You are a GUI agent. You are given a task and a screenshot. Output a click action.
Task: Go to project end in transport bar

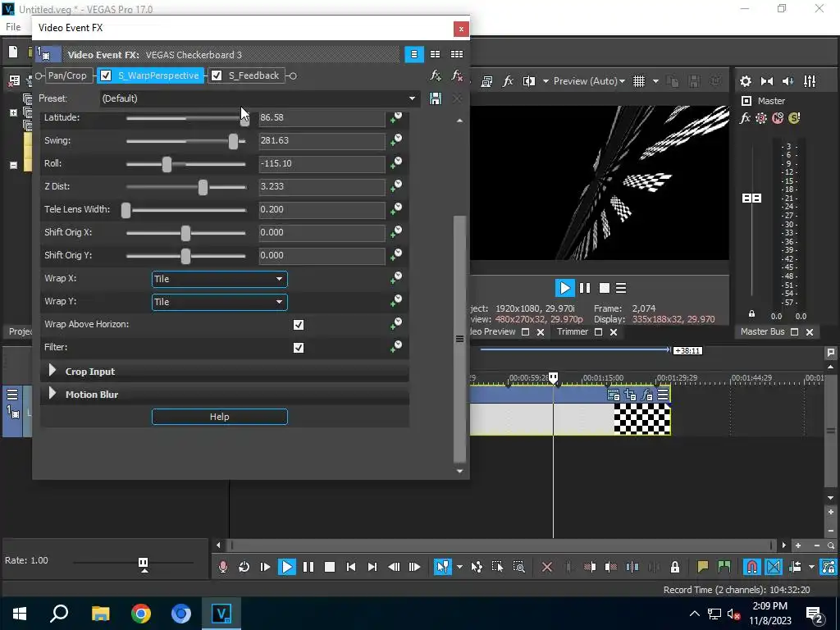372,567
